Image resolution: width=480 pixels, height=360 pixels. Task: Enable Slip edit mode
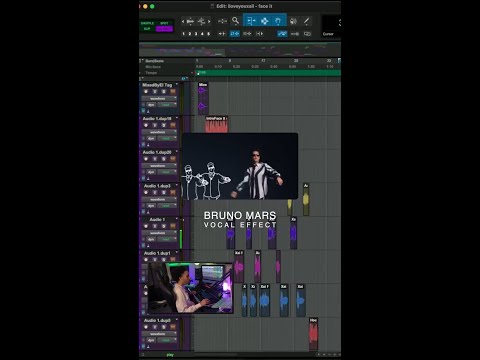coord(147,29)
